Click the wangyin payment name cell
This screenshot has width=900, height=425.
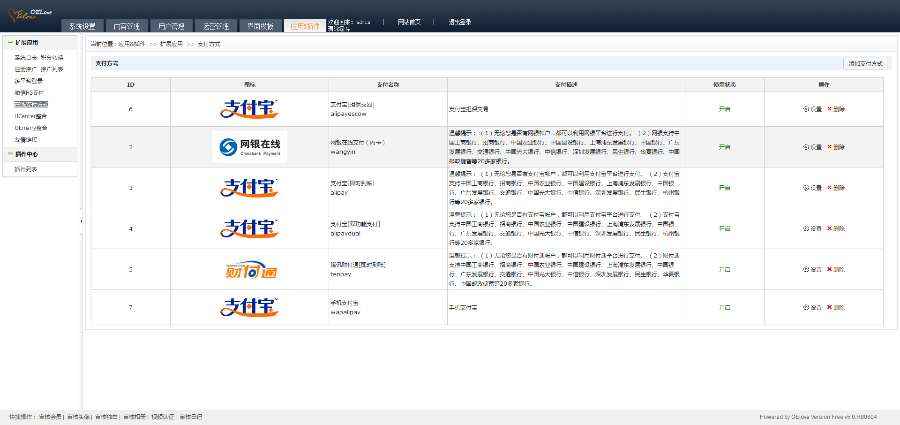pyautogui.click(x=388, y=147)
